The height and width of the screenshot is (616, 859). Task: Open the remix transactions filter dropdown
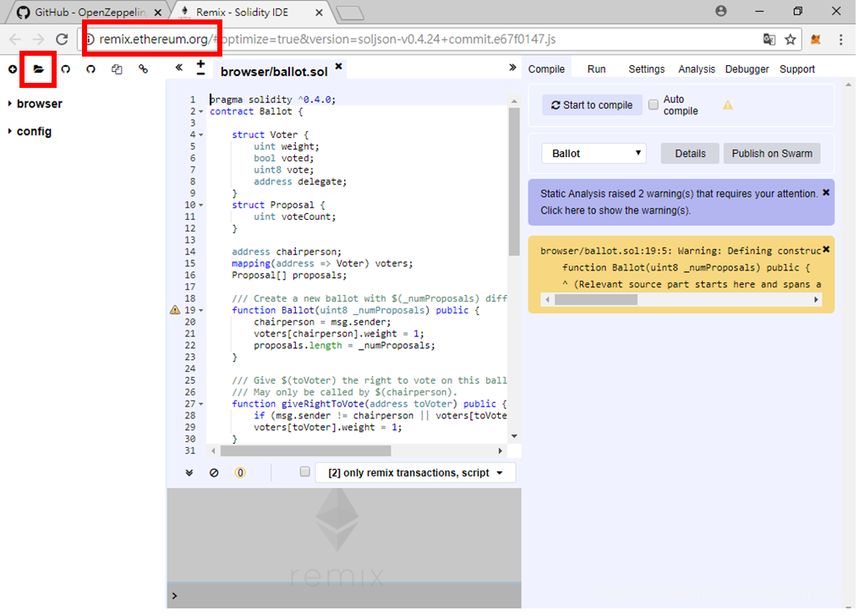(x=416, y=472)
